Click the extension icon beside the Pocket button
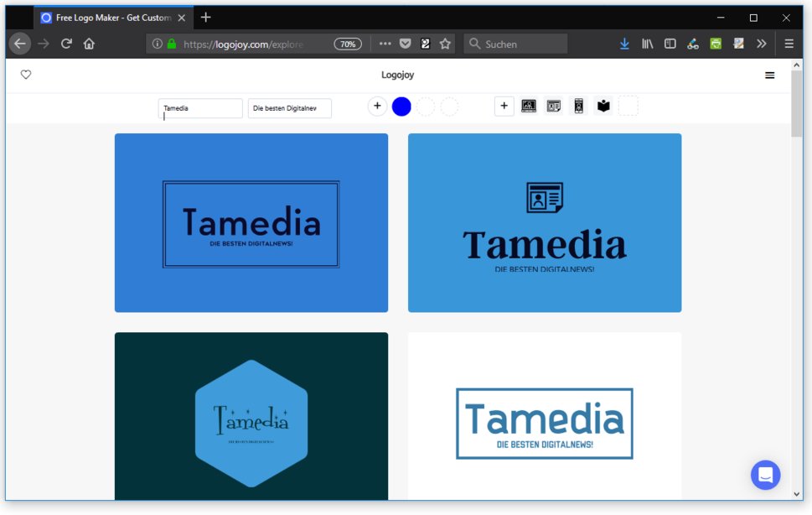 tap(425, 44)
